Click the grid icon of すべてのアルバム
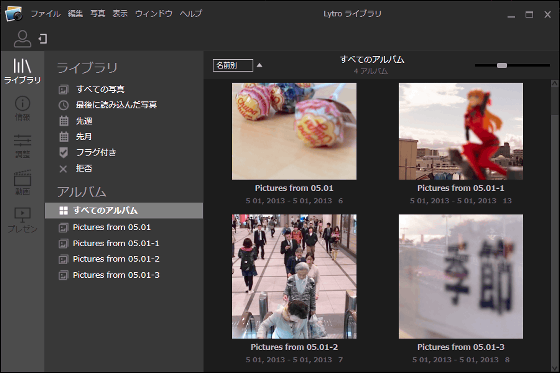This screenshot has width=560, height=373. pos(63,210)
